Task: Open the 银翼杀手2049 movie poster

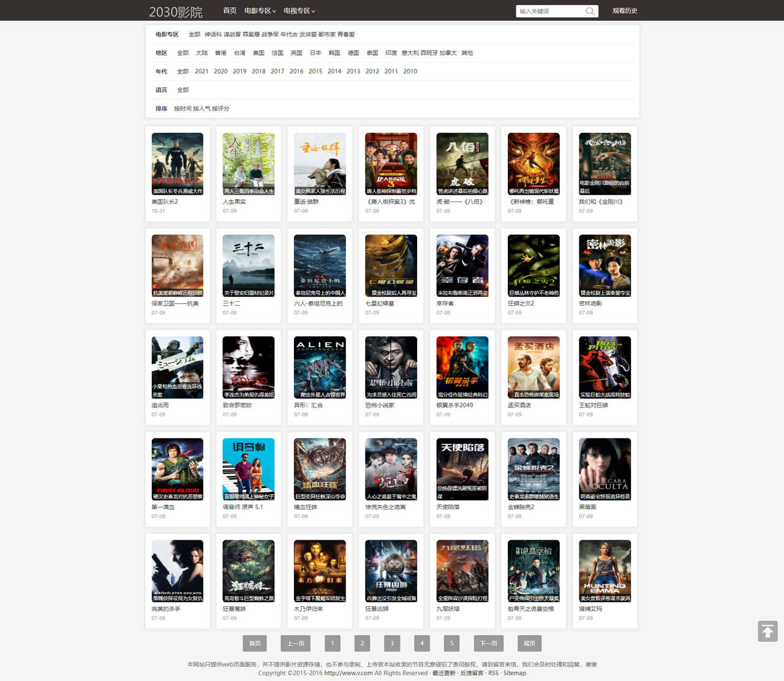Action: click(x=462, y=367)
